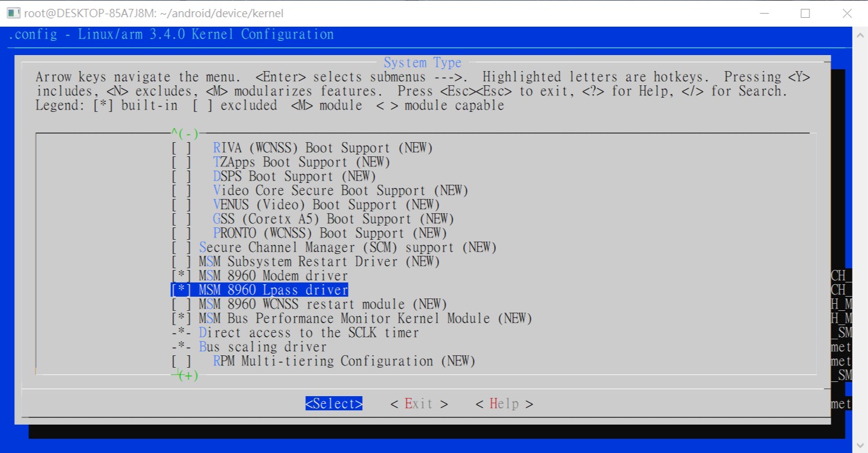The height and width of the screenshot is (453, 868).
Task: Toggle RIVA (WCNSS) Boot Support checkbox
Action: click(182, 148)
